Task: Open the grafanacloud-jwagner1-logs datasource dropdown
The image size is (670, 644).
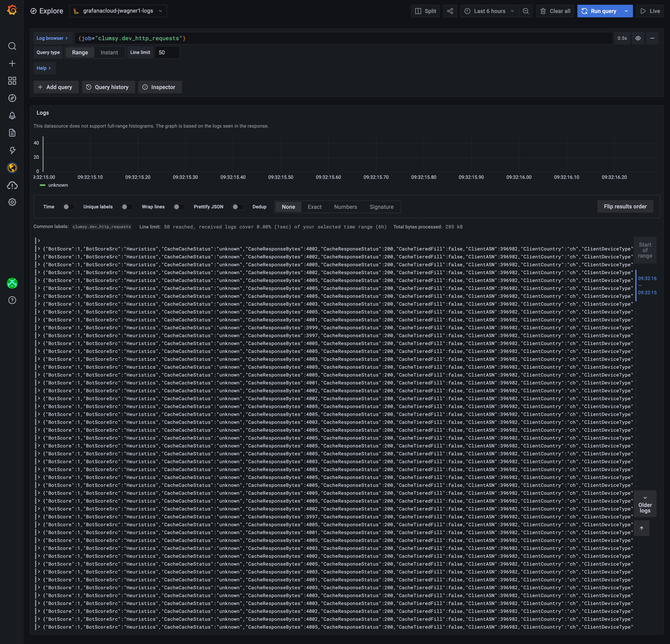Action: [118, 11]
